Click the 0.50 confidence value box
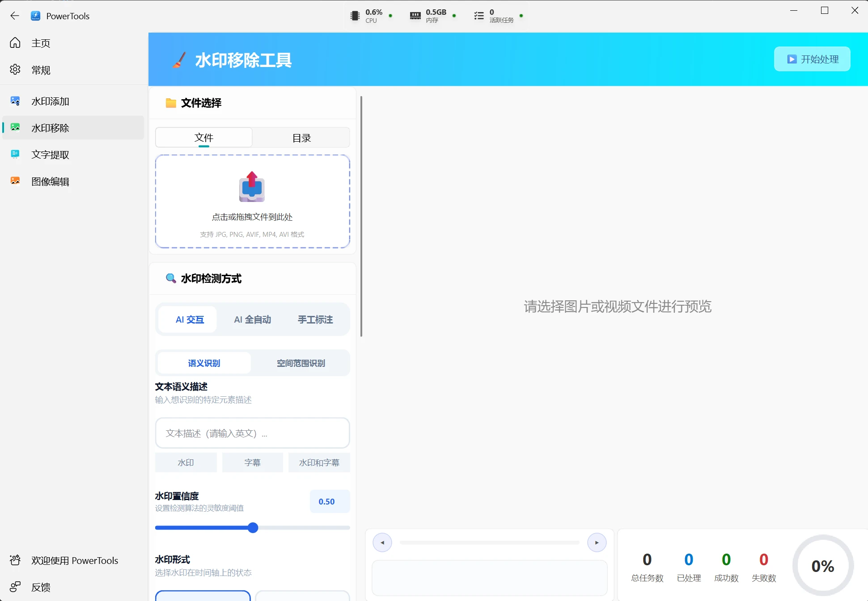The height and width of the screenshot is (601, 868). [330, 501]
